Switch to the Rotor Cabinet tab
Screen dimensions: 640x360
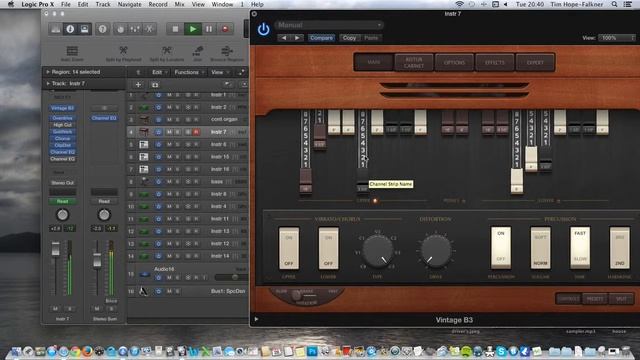click(413, 62)
